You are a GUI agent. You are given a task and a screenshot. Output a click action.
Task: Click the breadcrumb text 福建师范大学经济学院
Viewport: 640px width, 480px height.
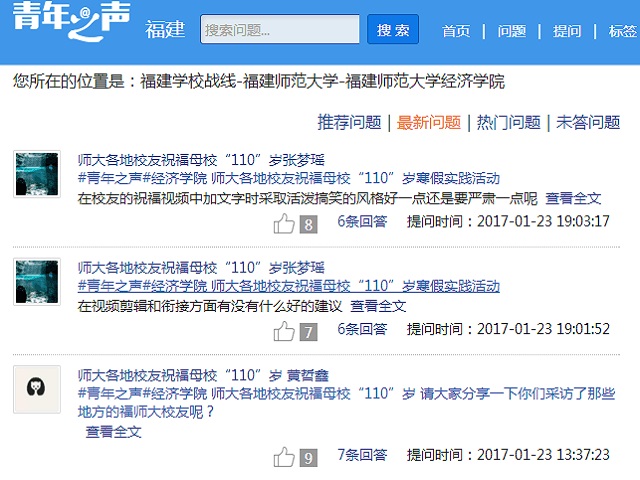click(x=425, y=81)
